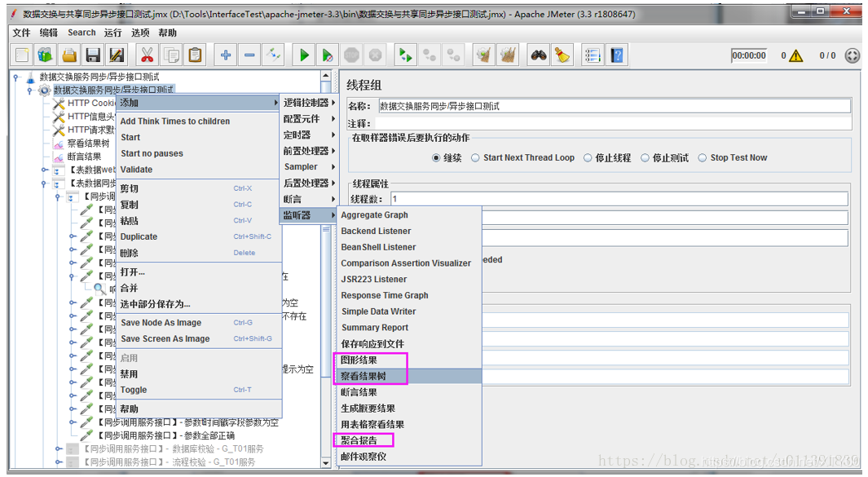The height and width of the screenshot is (477, 868).
Task: Click the 00:00:00 elapsed time field
Action: [x=749, y=55]
